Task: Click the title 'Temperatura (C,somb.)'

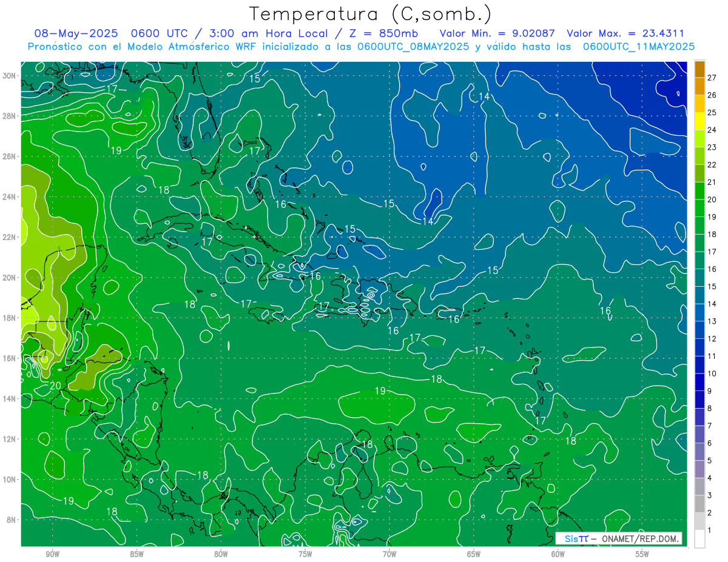Action: point(370,14)
